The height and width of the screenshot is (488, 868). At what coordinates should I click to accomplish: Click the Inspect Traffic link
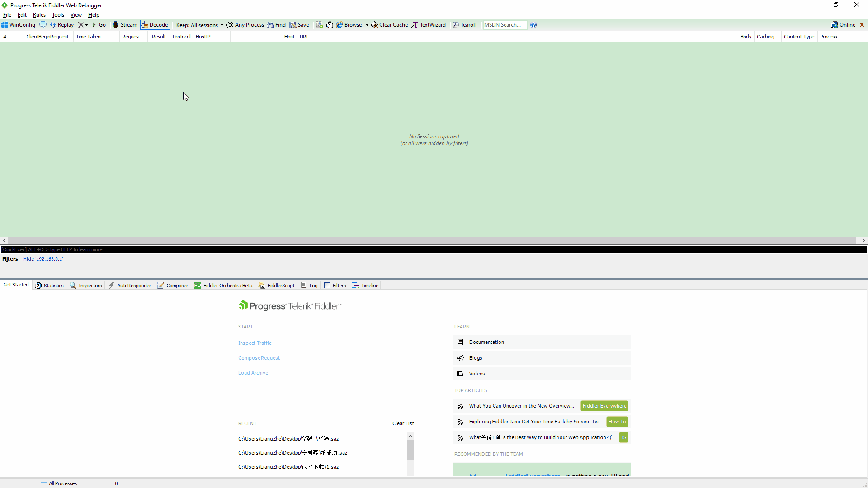(255, 343)
